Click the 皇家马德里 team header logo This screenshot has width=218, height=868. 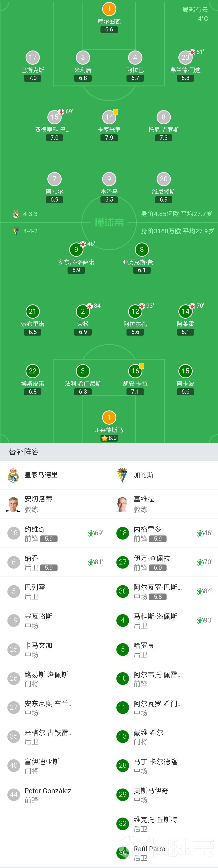pyautogui.click(x=13, y=475)
